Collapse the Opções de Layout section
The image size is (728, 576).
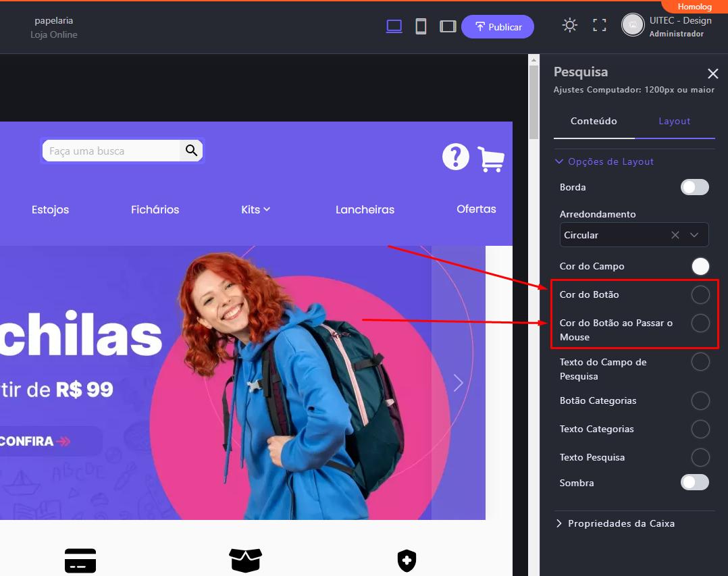pyautogui.click(x=604, y=161)
